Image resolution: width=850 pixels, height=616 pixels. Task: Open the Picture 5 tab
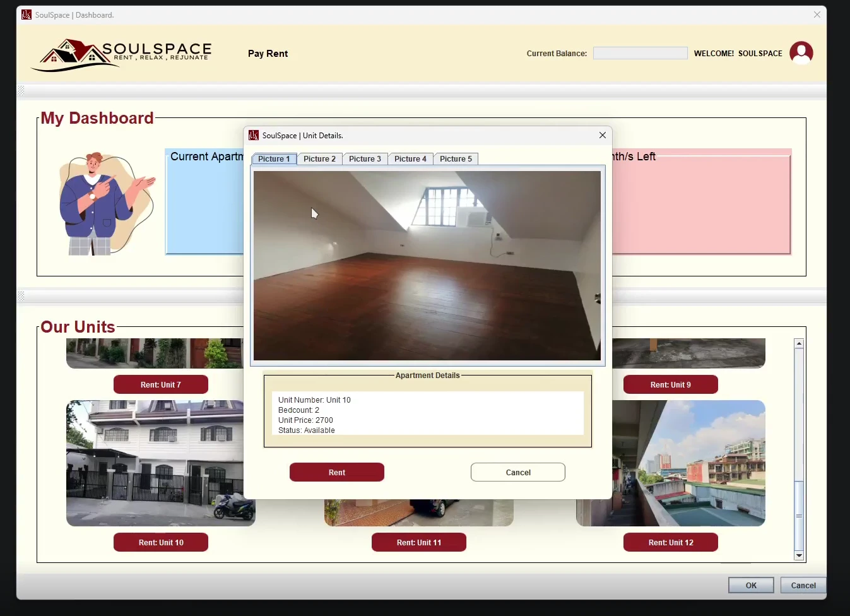tap(456, 158)
